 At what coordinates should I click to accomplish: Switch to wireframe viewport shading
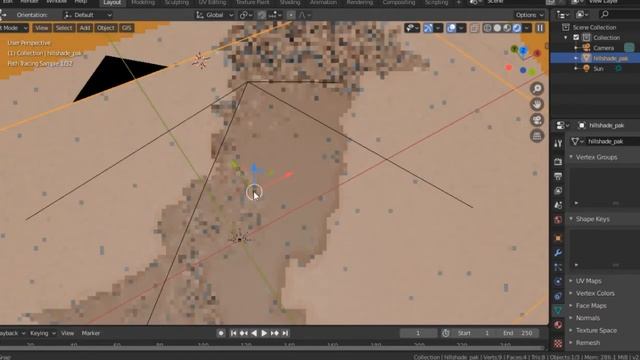487,28
